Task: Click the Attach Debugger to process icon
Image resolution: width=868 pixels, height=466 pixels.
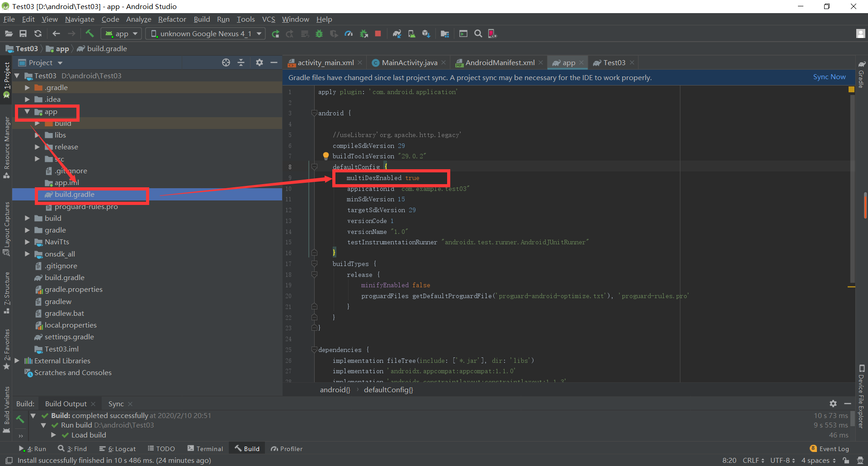Action: tap(364, 33)
